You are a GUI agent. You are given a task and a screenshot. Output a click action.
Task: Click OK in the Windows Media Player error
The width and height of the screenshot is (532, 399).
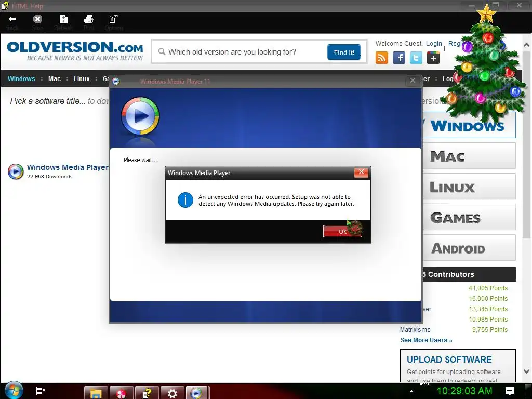pos(342,231)
